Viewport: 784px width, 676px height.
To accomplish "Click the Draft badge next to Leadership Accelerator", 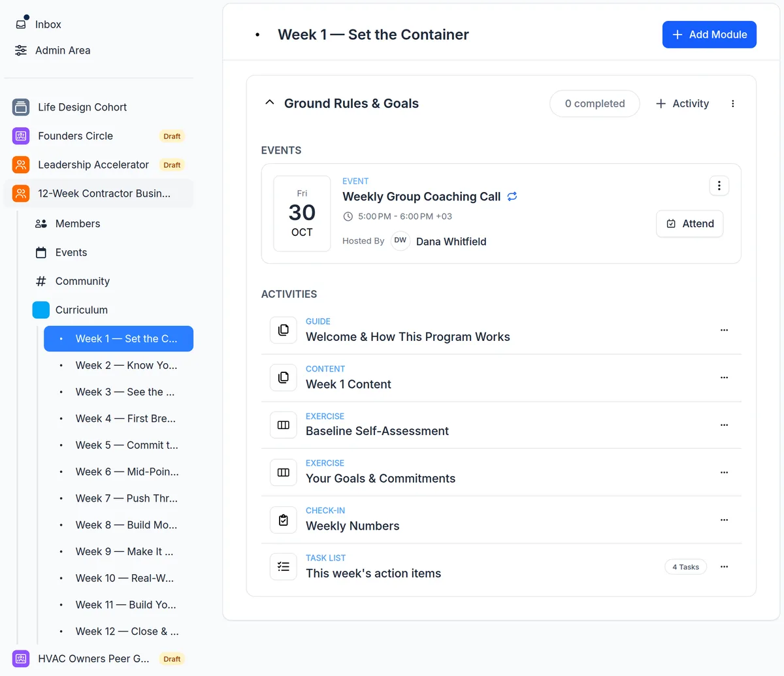I will pos(172,165).
